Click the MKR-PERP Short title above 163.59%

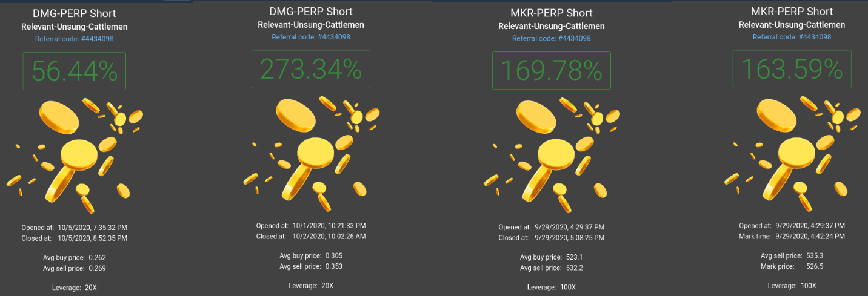click(x=792, y=12)
